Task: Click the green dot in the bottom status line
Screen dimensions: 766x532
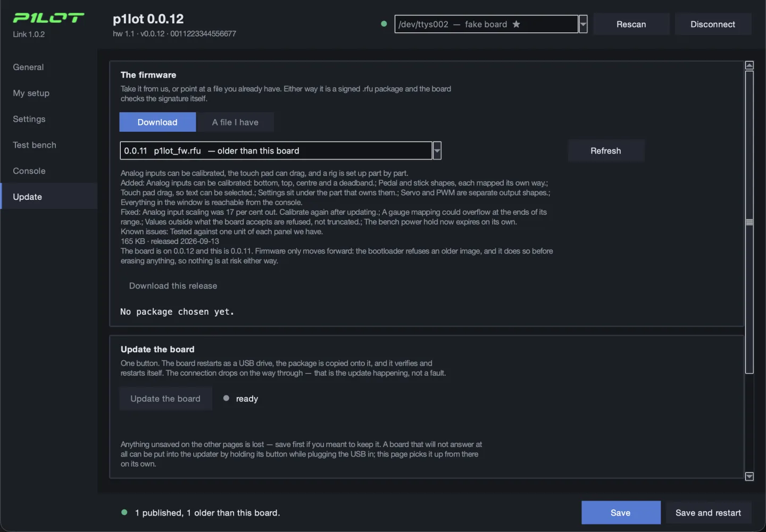Action: [124, 512]
